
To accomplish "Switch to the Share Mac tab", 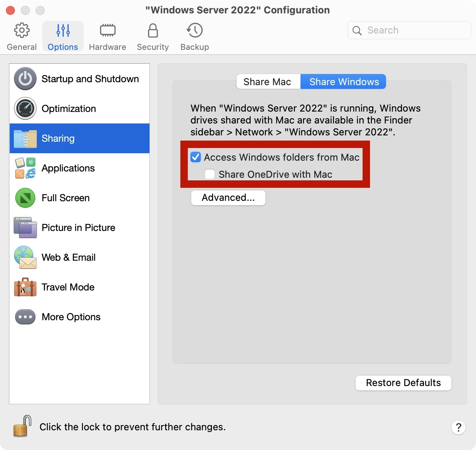I will click(267, 82).
